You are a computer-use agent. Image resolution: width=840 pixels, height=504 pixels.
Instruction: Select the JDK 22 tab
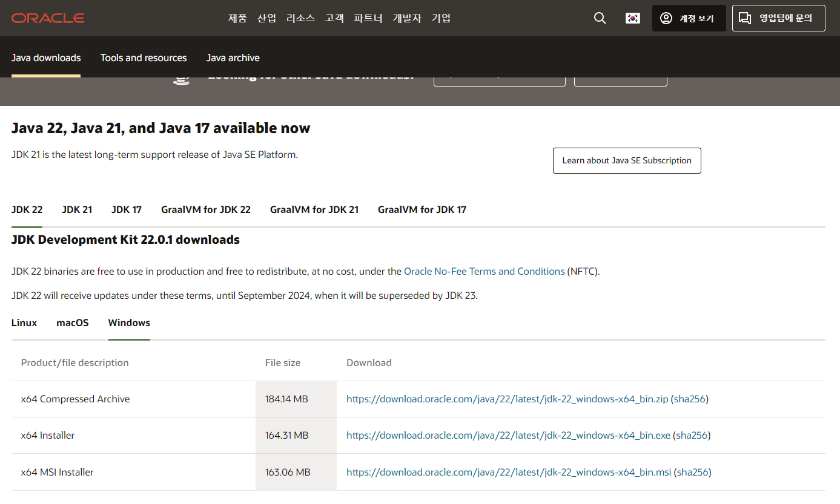point(27,209)
